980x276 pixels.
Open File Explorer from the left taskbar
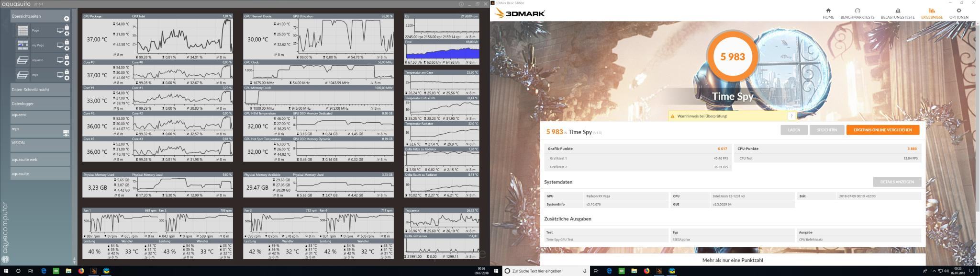pos(68,271)
